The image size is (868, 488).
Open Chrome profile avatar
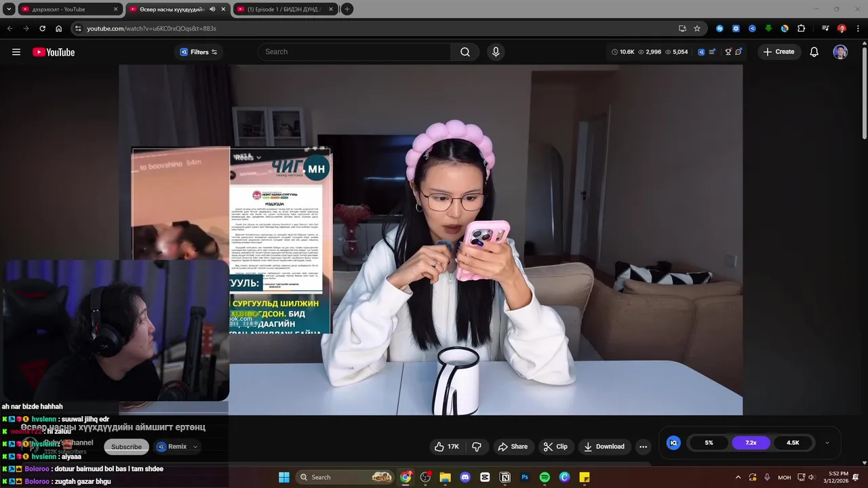(842, 28)
